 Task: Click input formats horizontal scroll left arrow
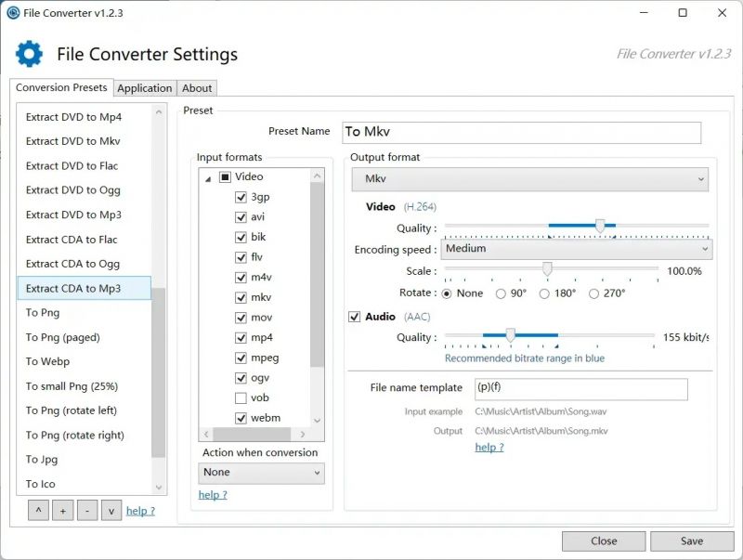[206, 434]
